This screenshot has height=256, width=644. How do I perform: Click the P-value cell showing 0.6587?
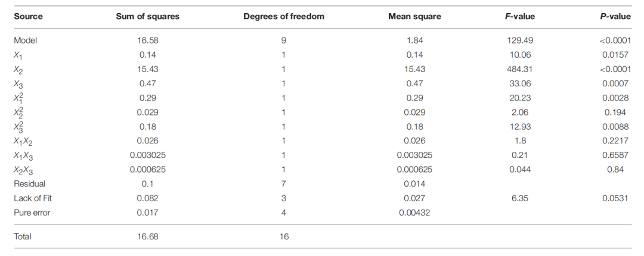click(x=615, y=155)
